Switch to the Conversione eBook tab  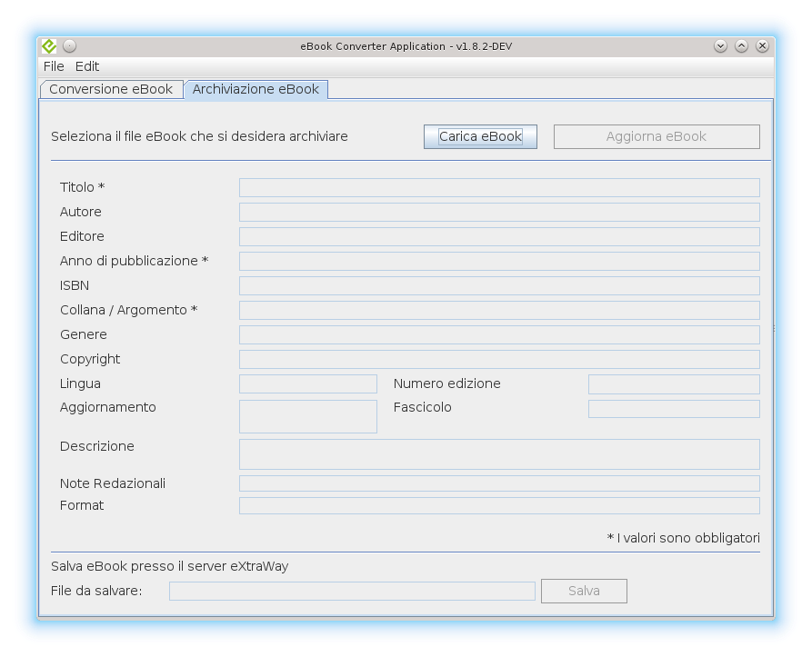tap(111, 89)
